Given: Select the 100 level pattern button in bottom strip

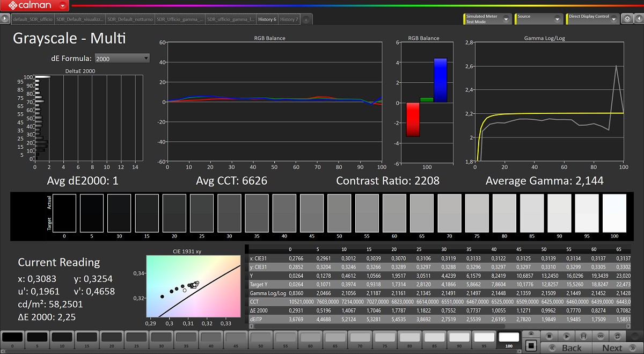Looking at the screenshot, I should click(x=509, y=340).
